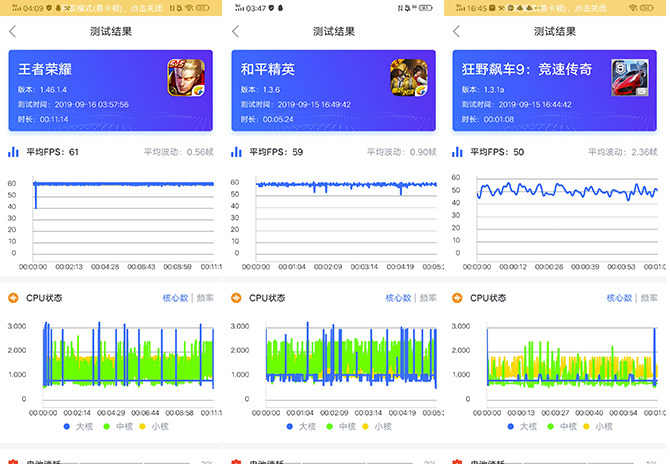Tap the 时长: 00:01:08 duration text
670x472 pixels.
[x=488, y=119]
